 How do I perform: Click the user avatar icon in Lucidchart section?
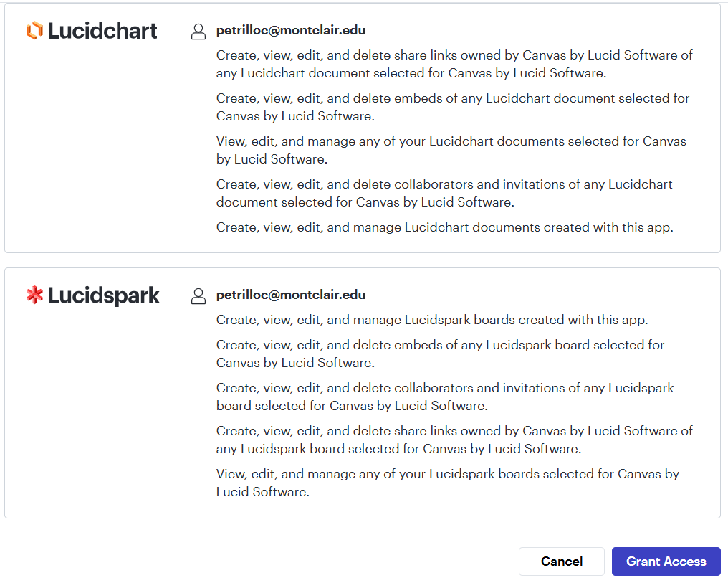pos(198,32)
